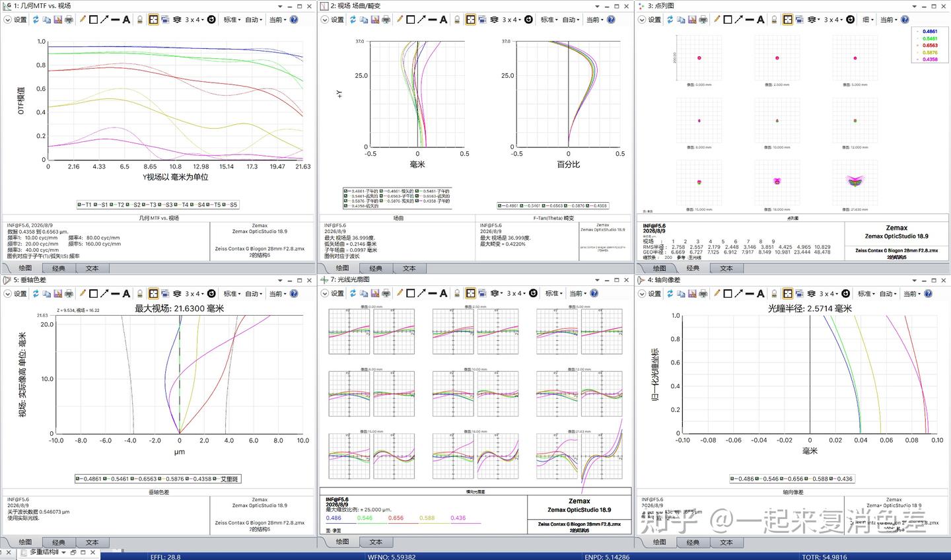
Task: Select the text annotation tool in 几何MTF window
Action: coord(126,20)
